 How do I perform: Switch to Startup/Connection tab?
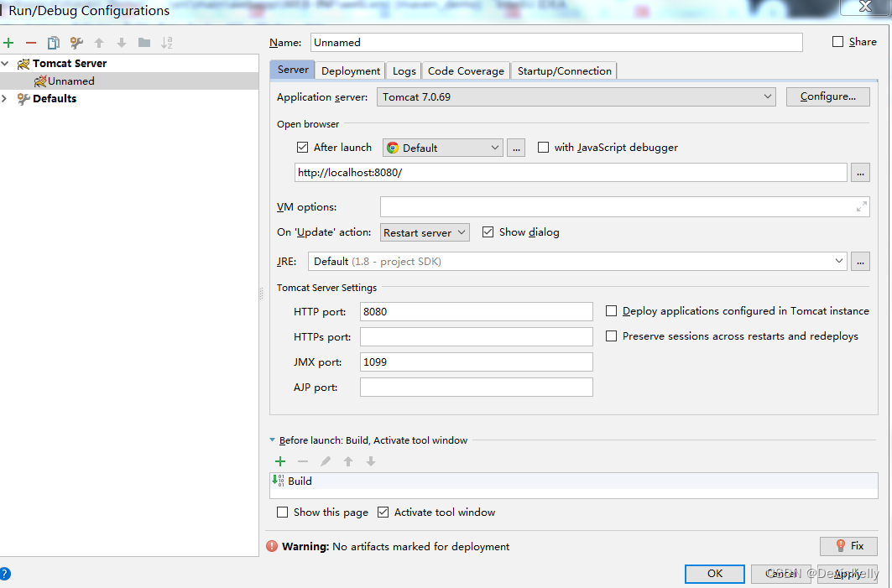[x=565, y=71]
